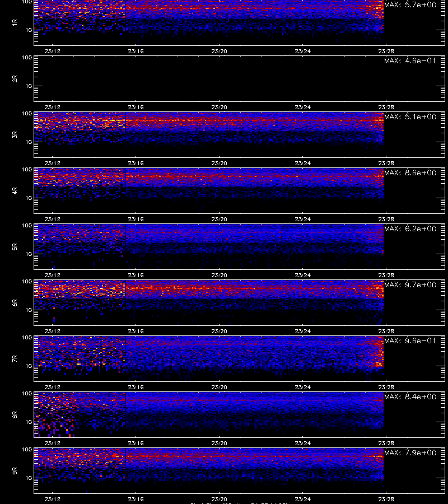The width and height of the screenshot is (448, 504).
Task: Click the 7R panel axis label
Action: [15, 359]
